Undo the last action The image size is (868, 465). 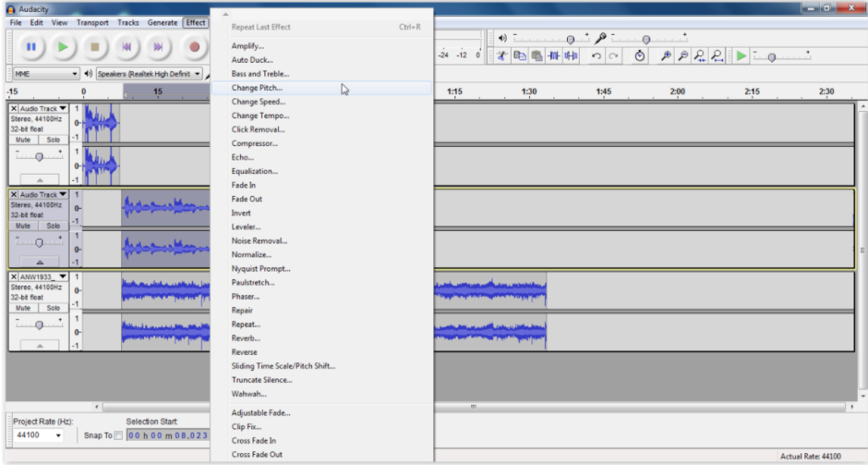596,55
